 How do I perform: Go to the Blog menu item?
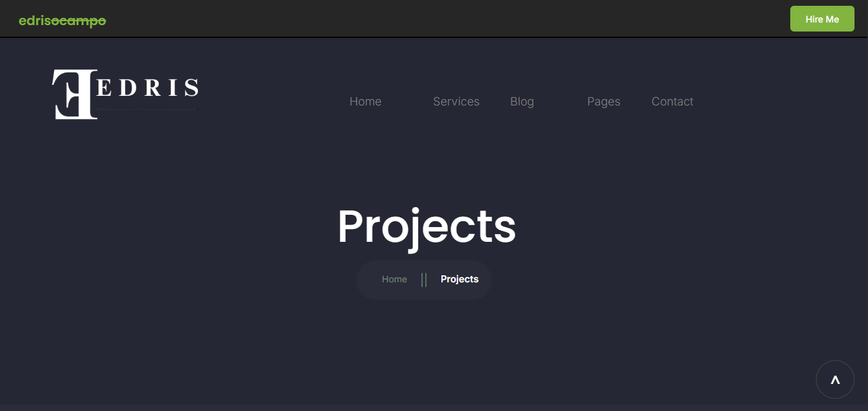(522, 102)
